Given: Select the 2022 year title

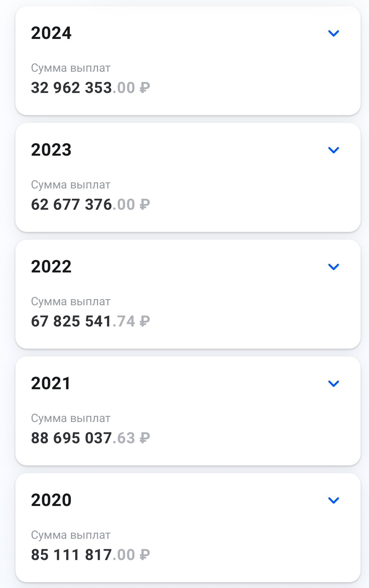Looking at the screenshot, I should tap(51, 267).
